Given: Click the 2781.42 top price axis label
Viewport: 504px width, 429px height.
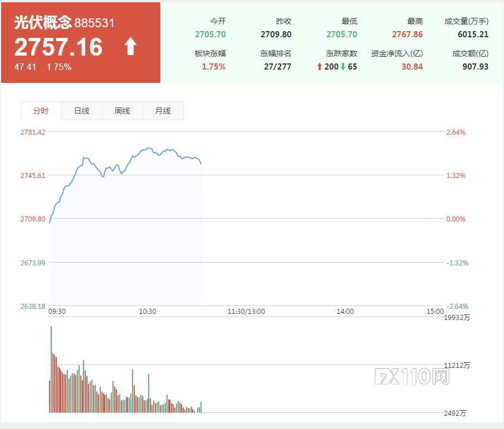Looking at the screenshot, I should pos(33,132).
